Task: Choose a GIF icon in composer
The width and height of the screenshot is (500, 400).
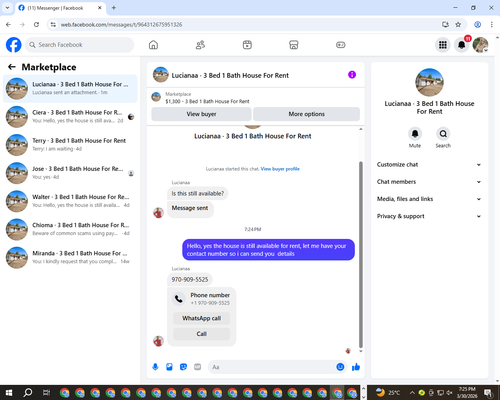Action: 198,367
